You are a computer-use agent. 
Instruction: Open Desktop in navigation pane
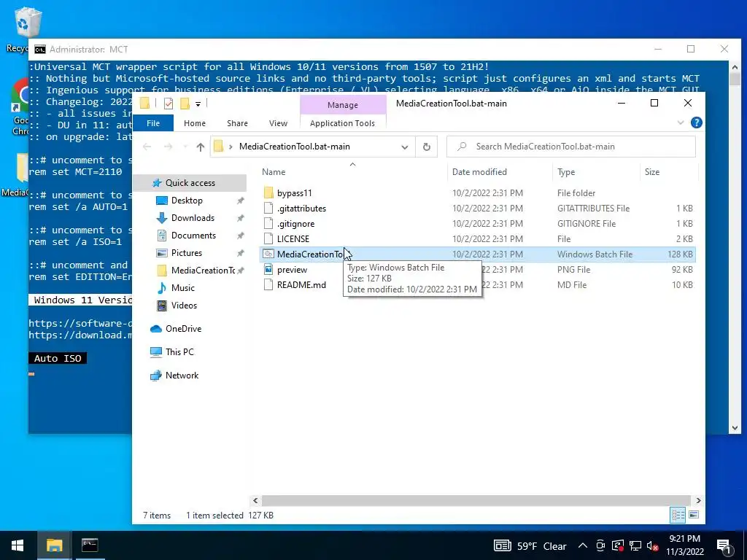click(187, 201)
